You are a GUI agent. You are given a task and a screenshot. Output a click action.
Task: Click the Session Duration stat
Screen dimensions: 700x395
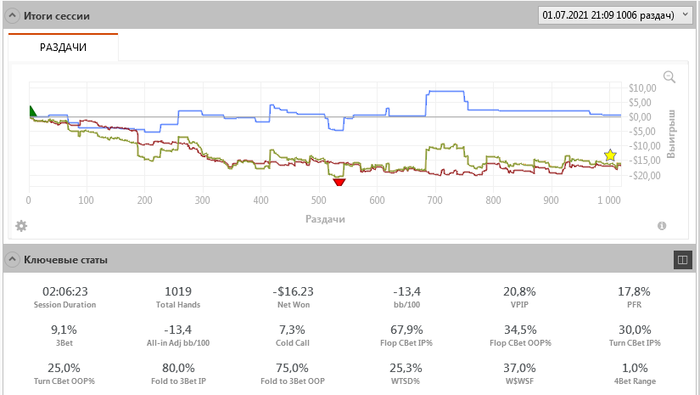click(x=65, y=297)
